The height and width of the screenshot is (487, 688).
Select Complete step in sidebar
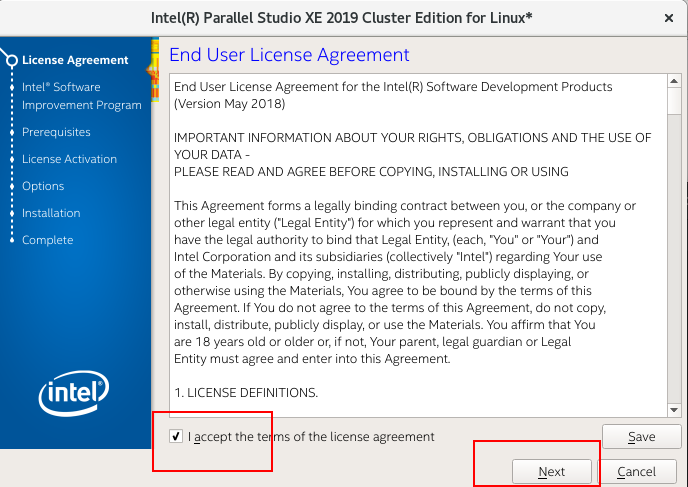pyautogui.click(x=47, y=240)
